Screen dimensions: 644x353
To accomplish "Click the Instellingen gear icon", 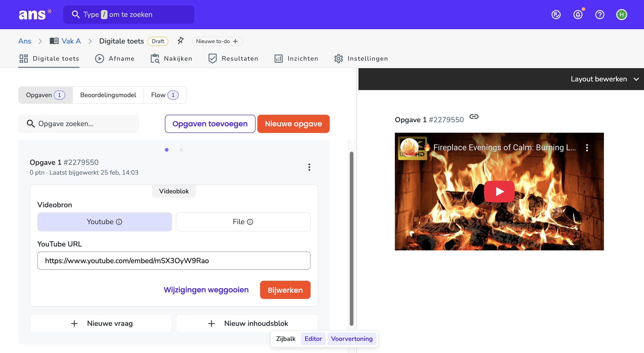I will point(338,59).
